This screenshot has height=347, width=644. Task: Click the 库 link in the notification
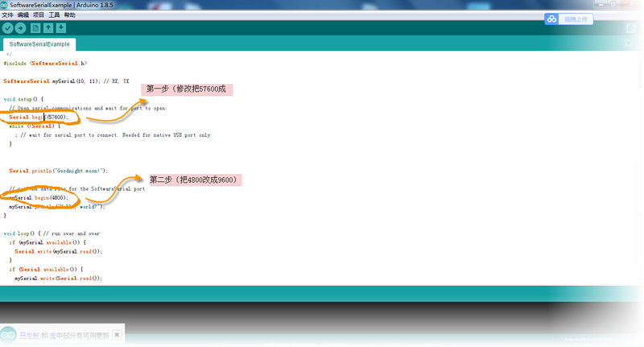click(52, 336)
